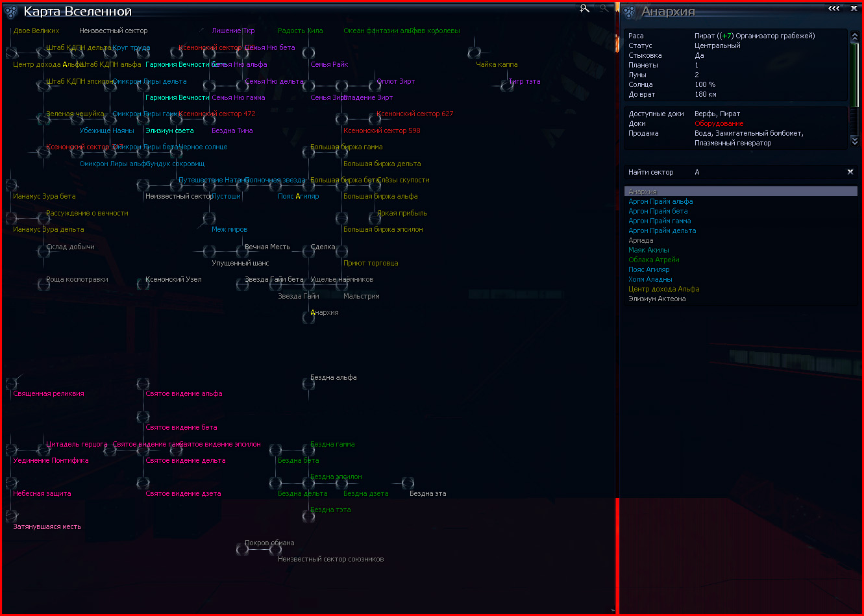Select Аргон Прайм альфа in the sector list
Viewport: 864px width, 616px height.
point(661,201)
